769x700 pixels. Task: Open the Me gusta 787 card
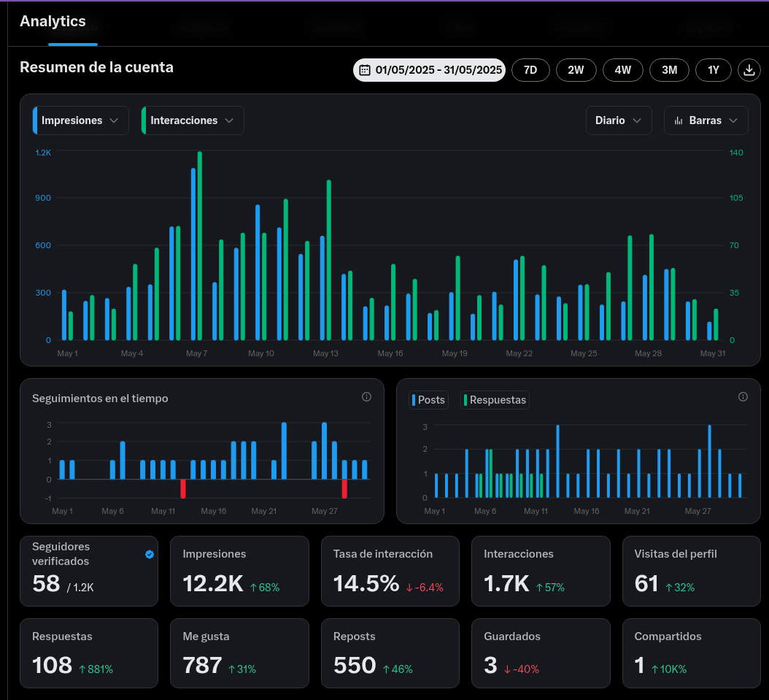239,653
